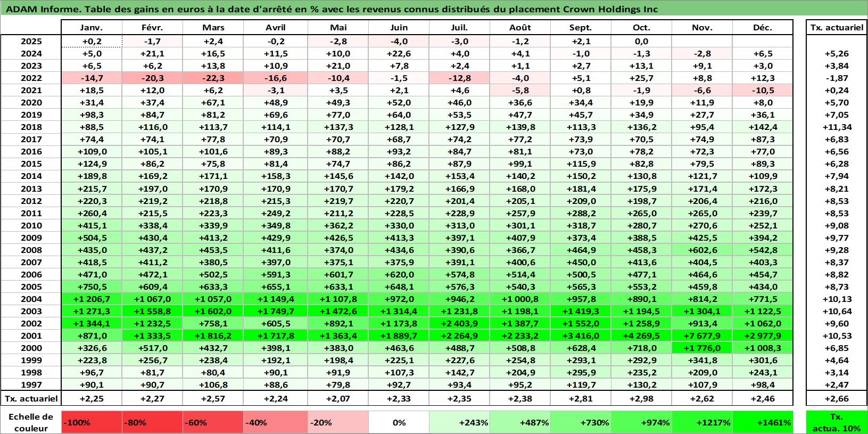Click the '-1,87' actuarial rate for 2022
868x434 pixels.
coord(837,78)
